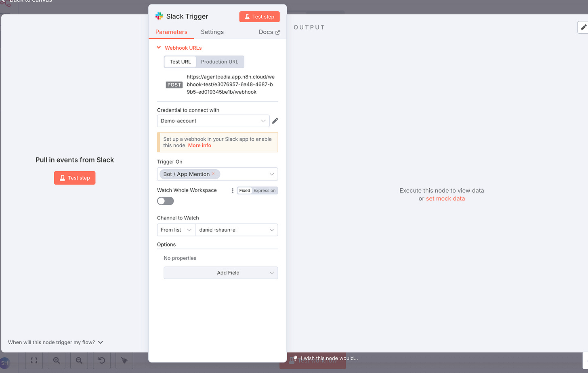
Task: Open the More info link
Action: (199, 145)
